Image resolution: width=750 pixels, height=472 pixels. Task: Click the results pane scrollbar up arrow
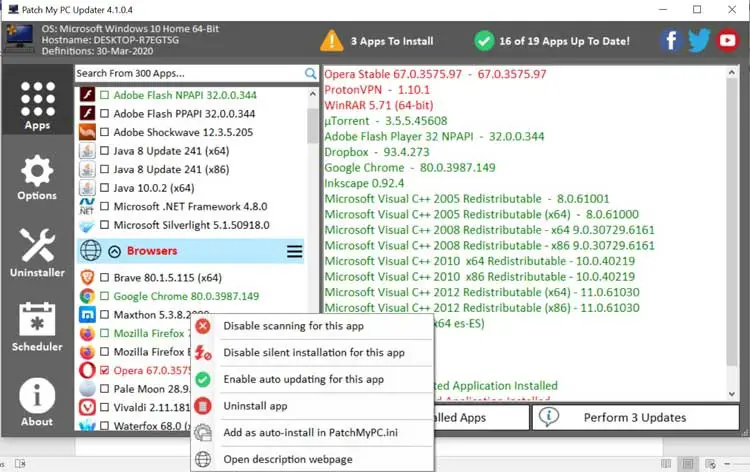(732, 73)
